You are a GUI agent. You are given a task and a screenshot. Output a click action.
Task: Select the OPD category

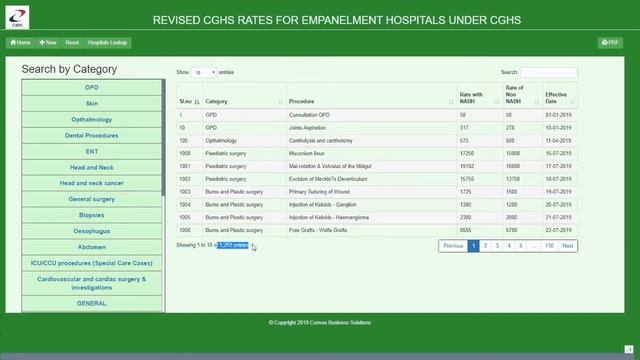[91, 87]
